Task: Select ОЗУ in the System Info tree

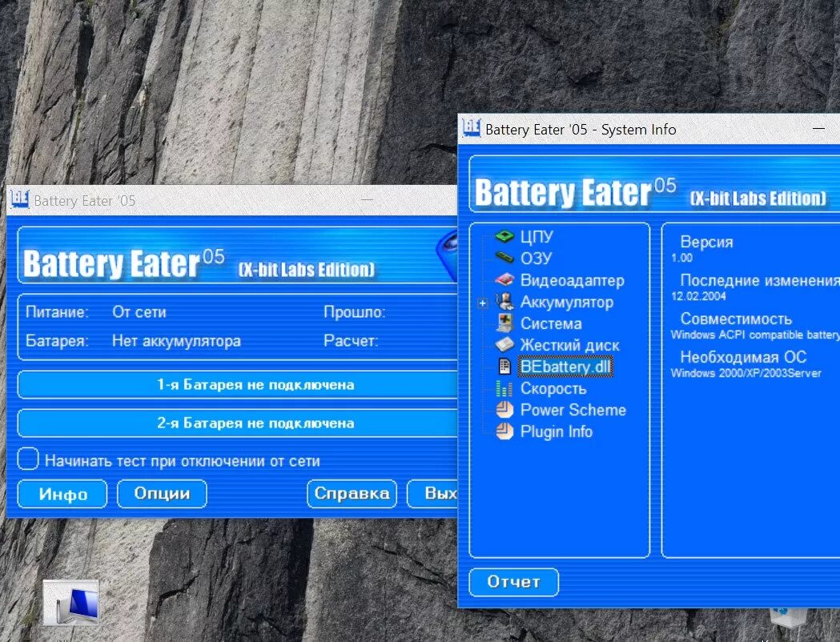Action: (x=536, y=258)
